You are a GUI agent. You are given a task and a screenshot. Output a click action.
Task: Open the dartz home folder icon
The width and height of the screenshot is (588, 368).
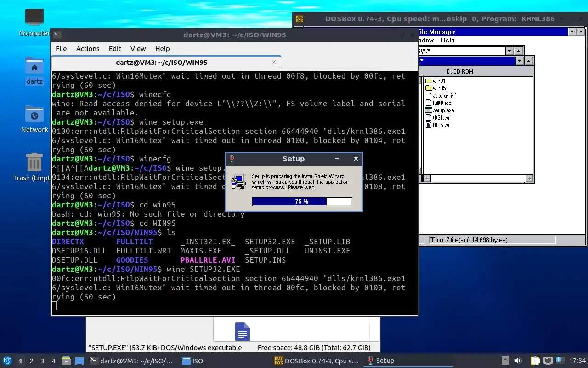[34, 67]
